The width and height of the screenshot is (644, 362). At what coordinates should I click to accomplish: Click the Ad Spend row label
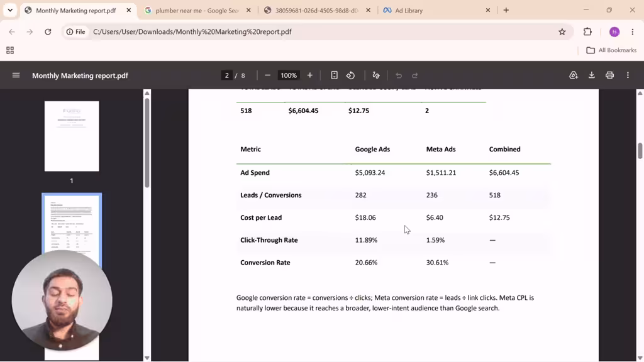pyautogui.click(x=255, y=173)
